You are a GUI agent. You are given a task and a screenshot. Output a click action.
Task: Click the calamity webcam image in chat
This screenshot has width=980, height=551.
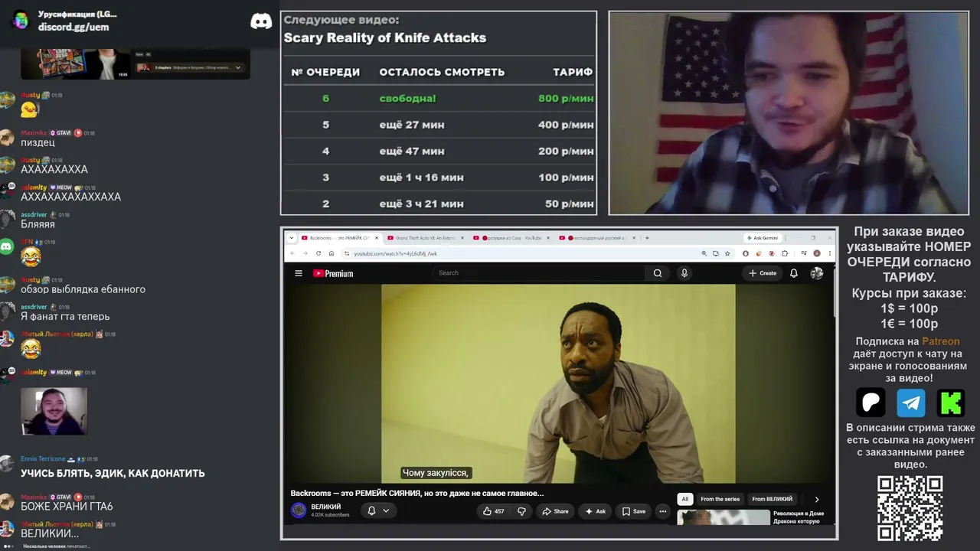point(54,411)
